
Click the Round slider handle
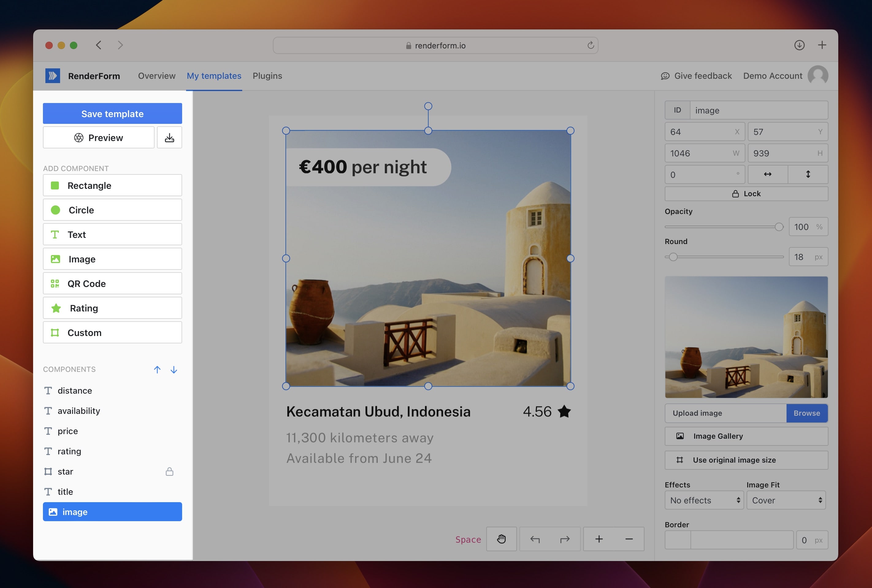(x=673, y=257)
